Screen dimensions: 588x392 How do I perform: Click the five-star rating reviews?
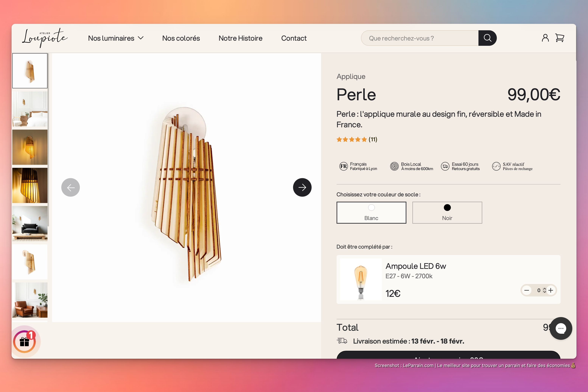(x=356, y=139)
